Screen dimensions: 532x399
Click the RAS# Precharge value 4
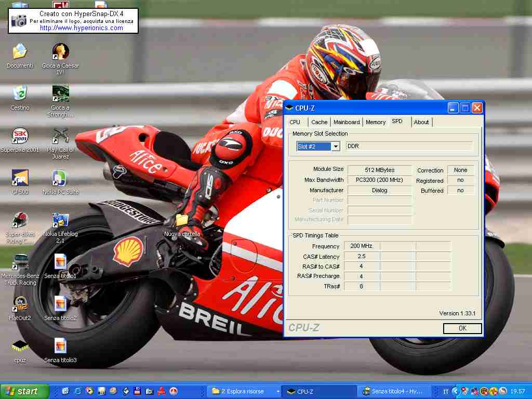point(362,276)
